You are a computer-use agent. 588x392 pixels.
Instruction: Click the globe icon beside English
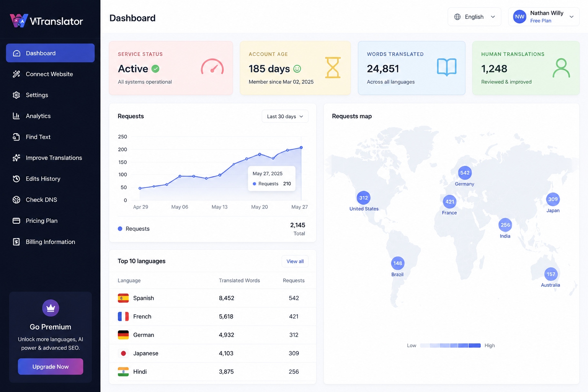click(457, 17)
